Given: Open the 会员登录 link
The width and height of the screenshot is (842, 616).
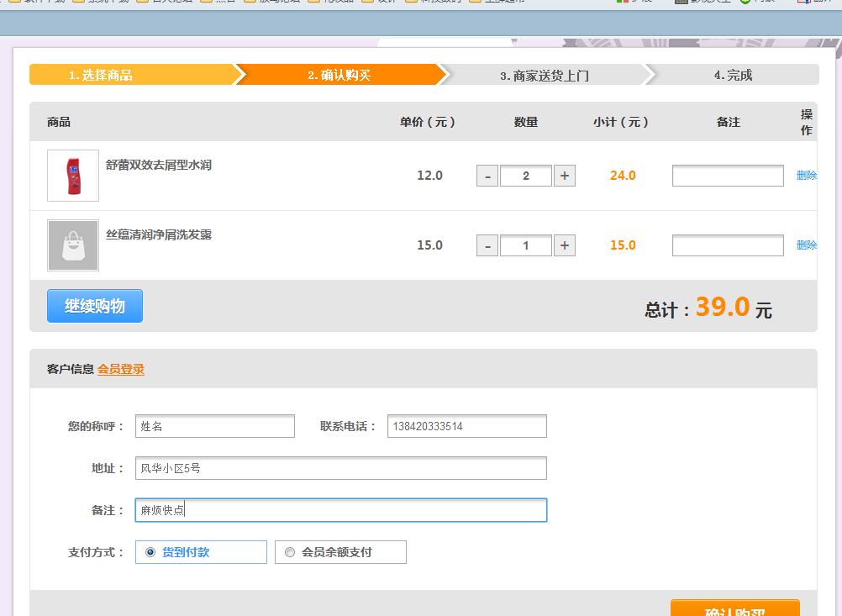Looking at the screenshot, I should point(121,369).
